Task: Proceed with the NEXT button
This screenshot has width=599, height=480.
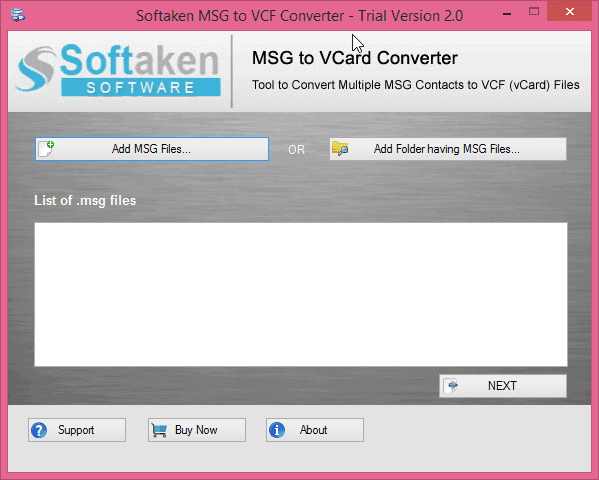Action: (503, 386)
